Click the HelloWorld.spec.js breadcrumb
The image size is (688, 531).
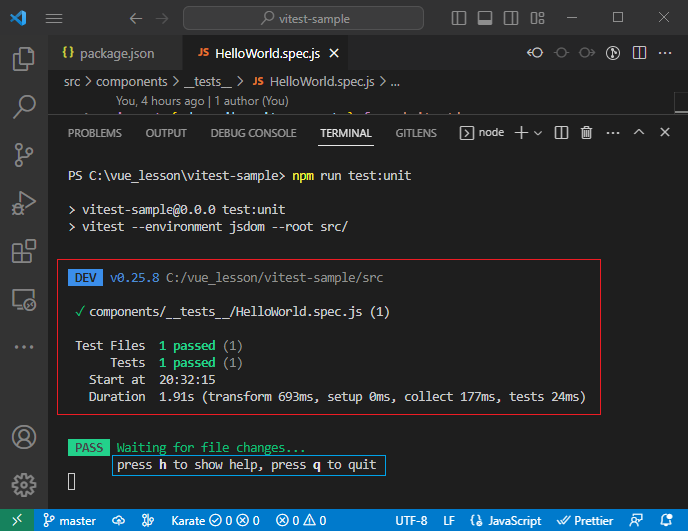[x=313, y=82]
